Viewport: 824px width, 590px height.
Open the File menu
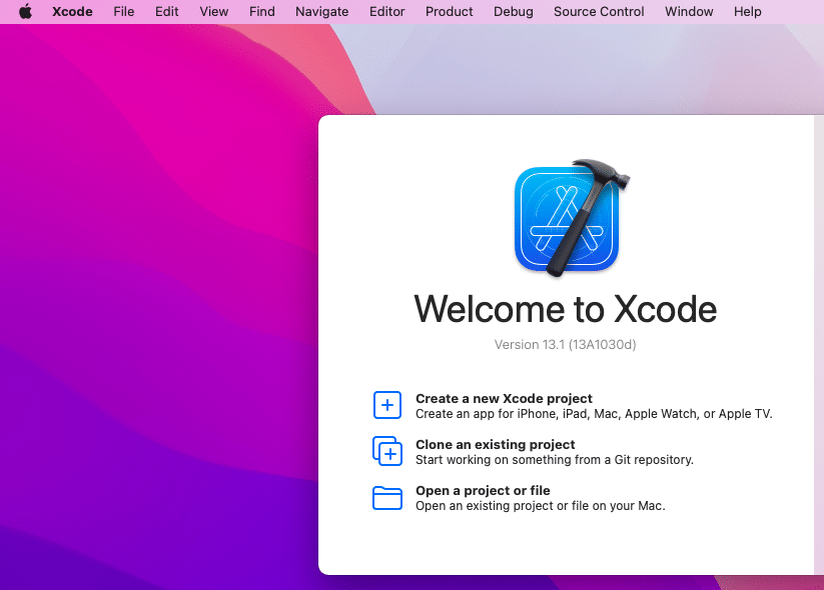[x=123, y=11]
